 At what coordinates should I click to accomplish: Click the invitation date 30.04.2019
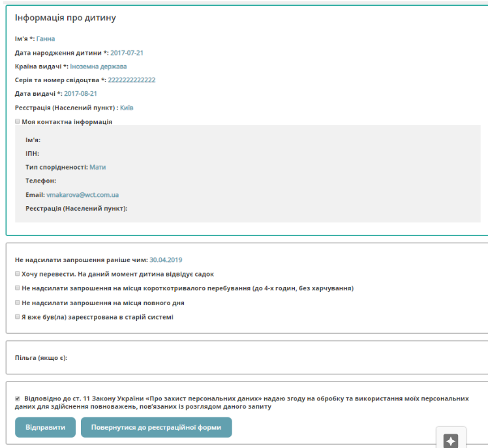point(166,260)
